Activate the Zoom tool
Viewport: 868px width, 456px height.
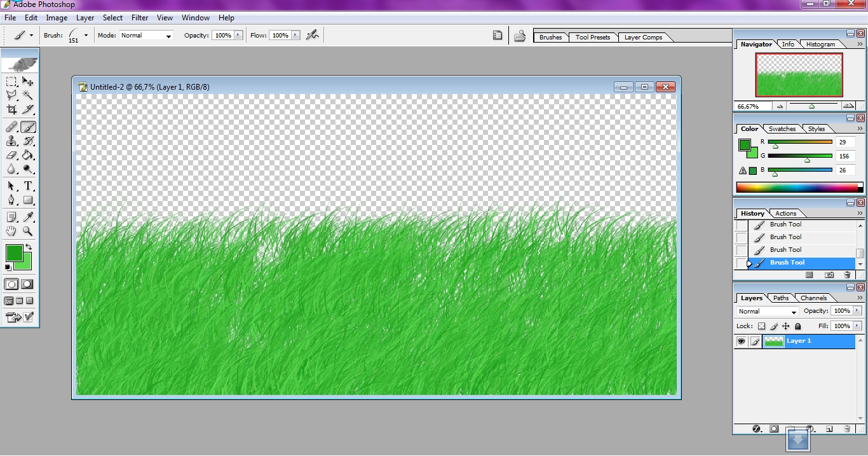pos(28,231)
